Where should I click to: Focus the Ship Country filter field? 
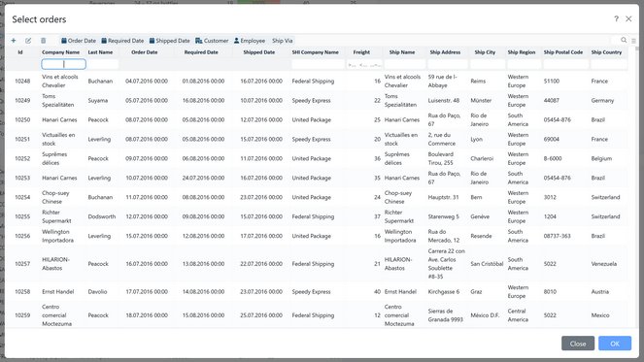pos(609,64)
